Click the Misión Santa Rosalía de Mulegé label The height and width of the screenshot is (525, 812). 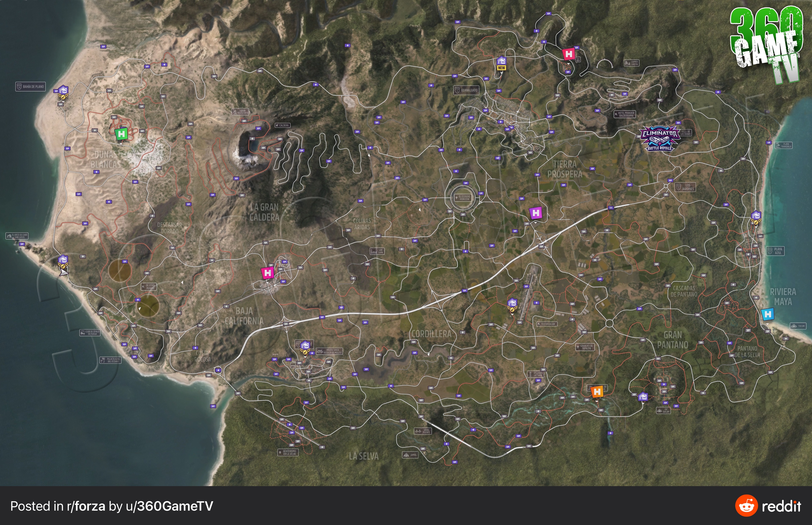[329, 351]
